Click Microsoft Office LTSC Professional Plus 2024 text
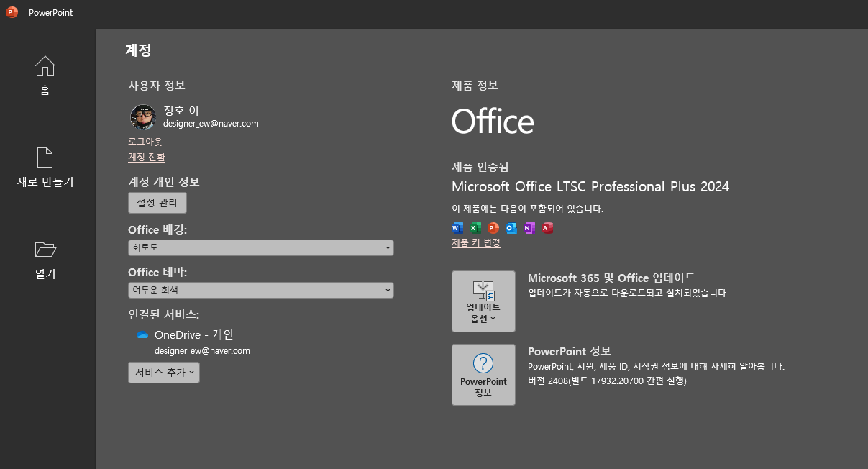Image resolution: width=868 pixels, height=469 pixels. tap(590, 187)
